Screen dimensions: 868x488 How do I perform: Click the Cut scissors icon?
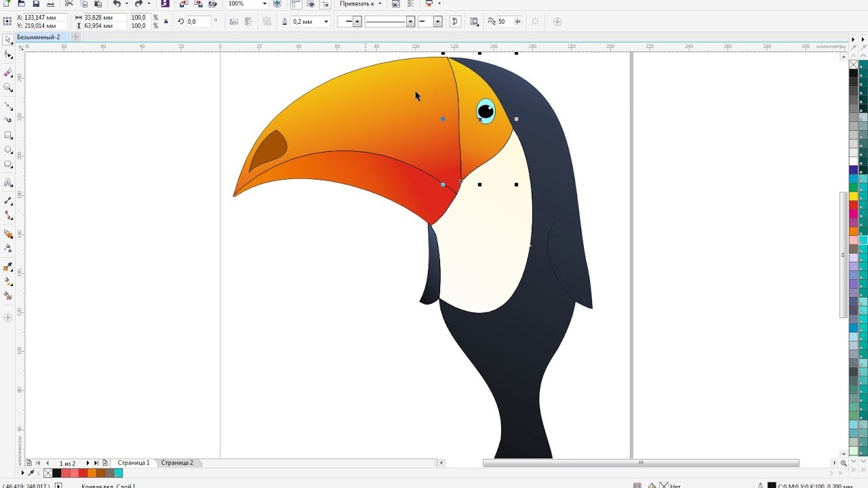[68, 4]
